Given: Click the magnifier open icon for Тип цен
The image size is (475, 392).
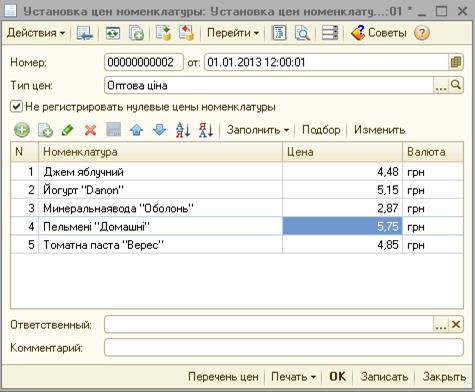Looking at the screenshot, I should pos(456,86).
